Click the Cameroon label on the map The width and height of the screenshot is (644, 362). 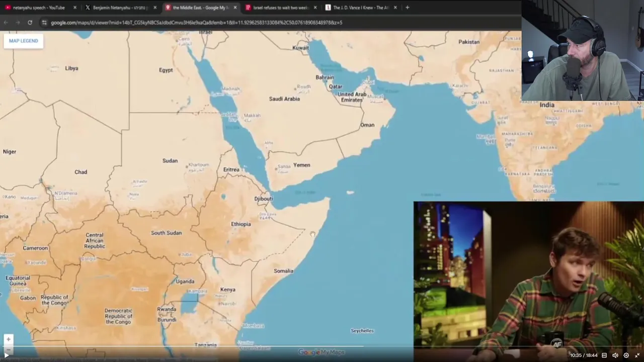click(x=35, y=248)
